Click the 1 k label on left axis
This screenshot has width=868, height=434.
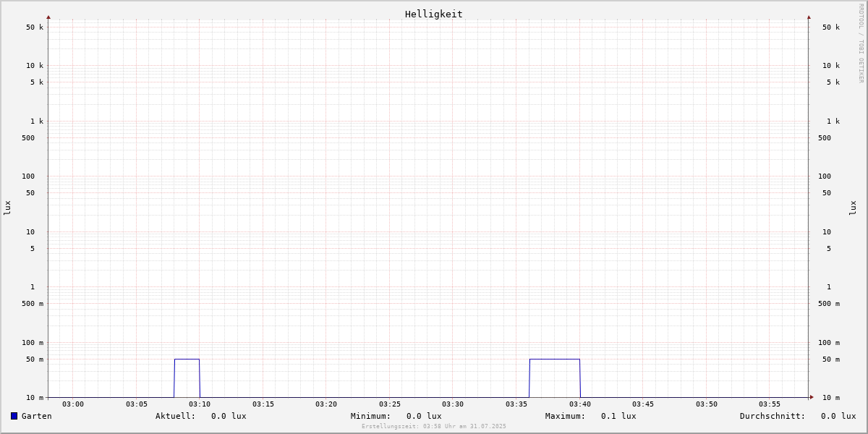37,122
